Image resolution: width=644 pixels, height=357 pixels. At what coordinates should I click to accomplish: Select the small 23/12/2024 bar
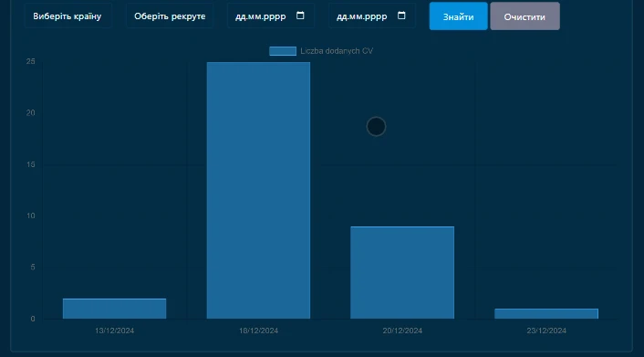pos(546,314)
